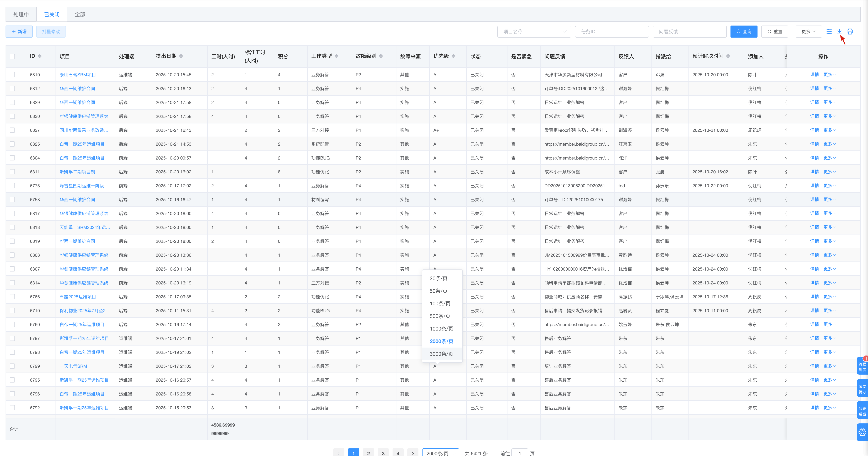Switch to the 全部 tab
Image resolution: width=868 pixels, height=456 pixels.
click(x=80, y=14)
